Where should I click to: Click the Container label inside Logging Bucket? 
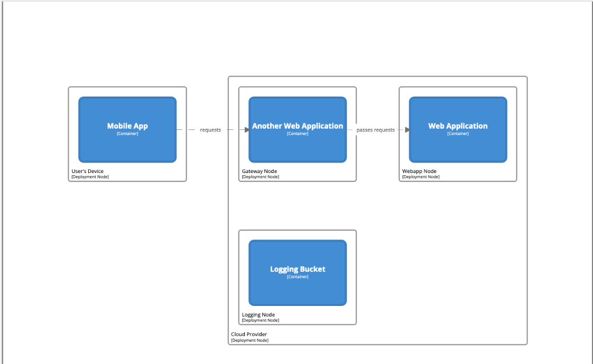[297, 276]
